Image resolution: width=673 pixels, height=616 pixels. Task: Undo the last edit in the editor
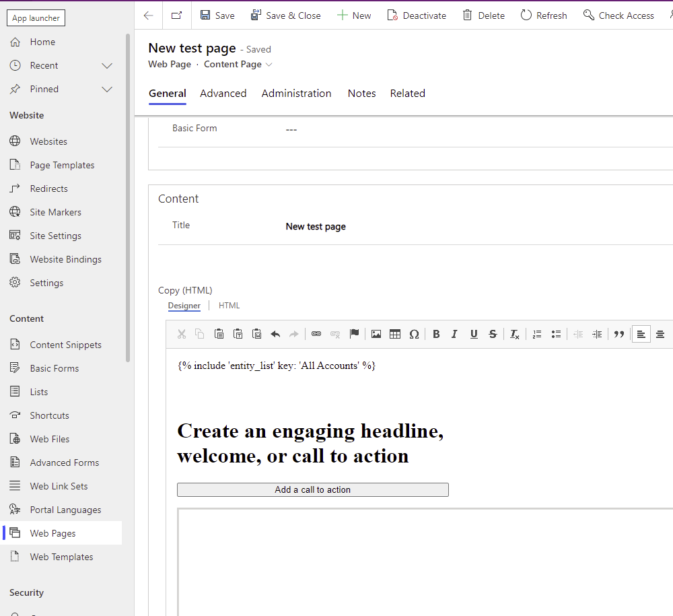(x=275, y=334)
